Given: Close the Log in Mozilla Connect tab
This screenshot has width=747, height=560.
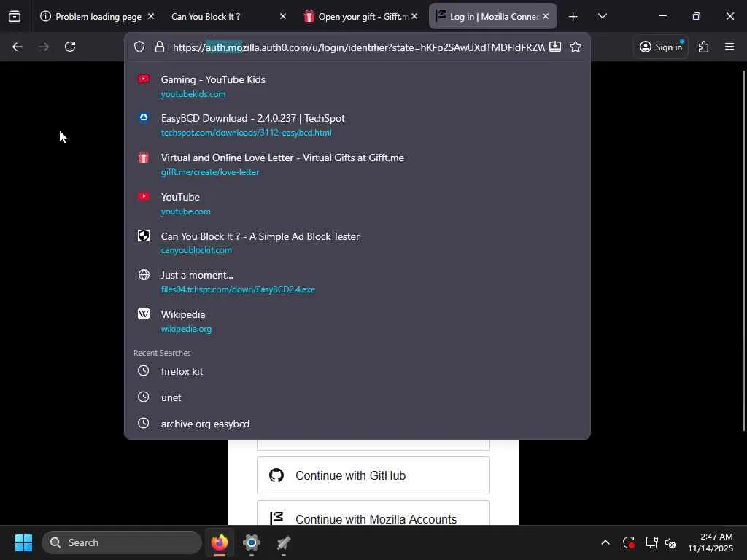Looking at the screenshot, I should tap(546, 16).
